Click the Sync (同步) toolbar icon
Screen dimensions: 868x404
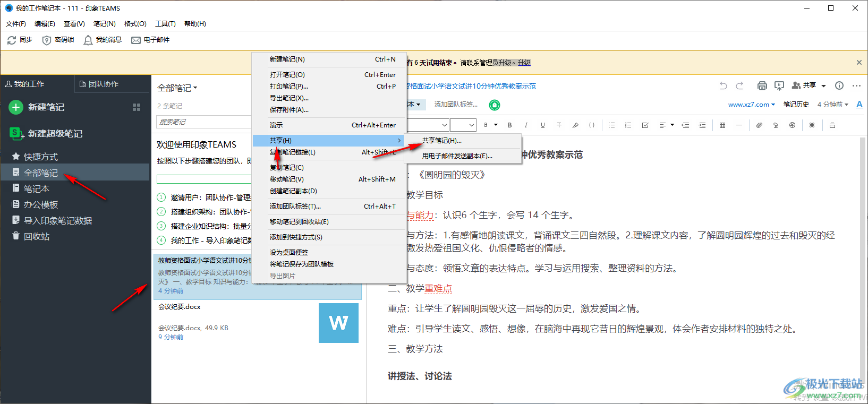(x=12, y=40)
